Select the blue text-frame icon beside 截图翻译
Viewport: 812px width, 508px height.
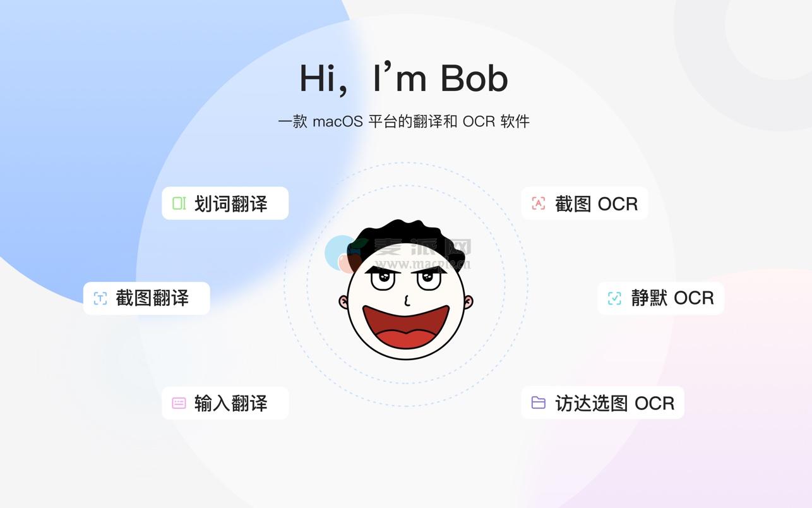click(100, 298)
